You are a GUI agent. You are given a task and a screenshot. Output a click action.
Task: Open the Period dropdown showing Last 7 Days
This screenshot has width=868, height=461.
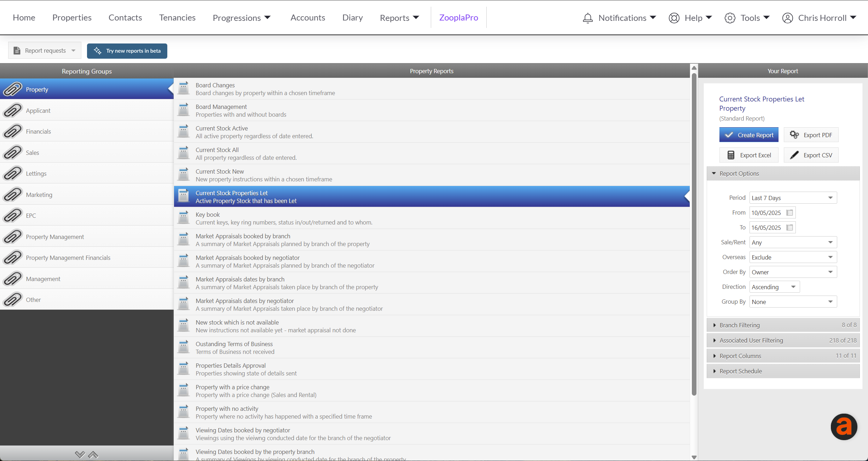coord(793,198)
